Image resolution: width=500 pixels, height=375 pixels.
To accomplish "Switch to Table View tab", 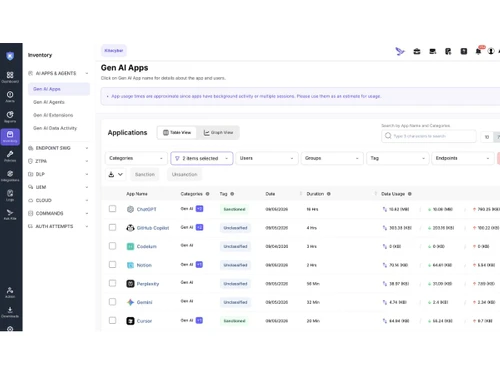I will tap(177, 133).
